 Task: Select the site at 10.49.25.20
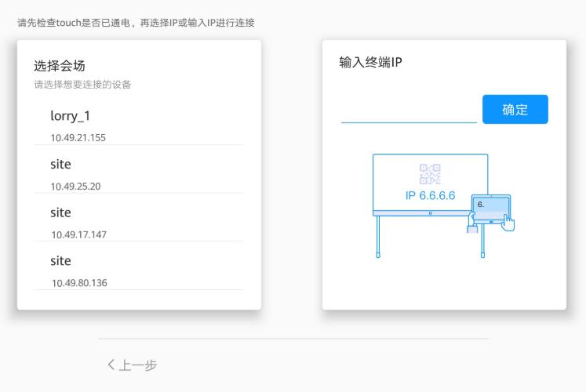coord(60,165)
